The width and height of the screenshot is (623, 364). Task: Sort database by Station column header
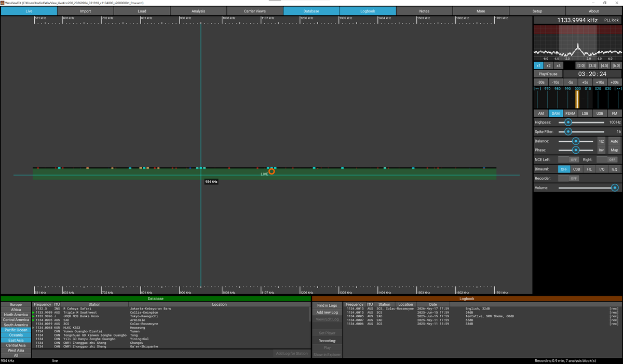pos(94,304)
